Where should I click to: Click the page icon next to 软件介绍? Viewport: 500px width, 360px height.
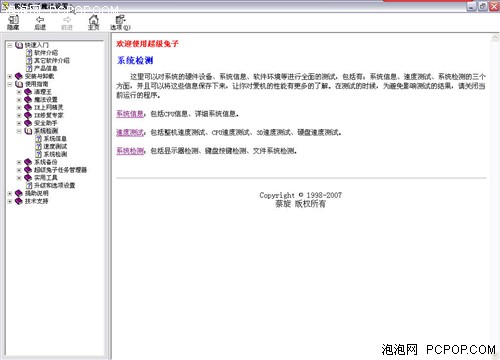(29, 53)
